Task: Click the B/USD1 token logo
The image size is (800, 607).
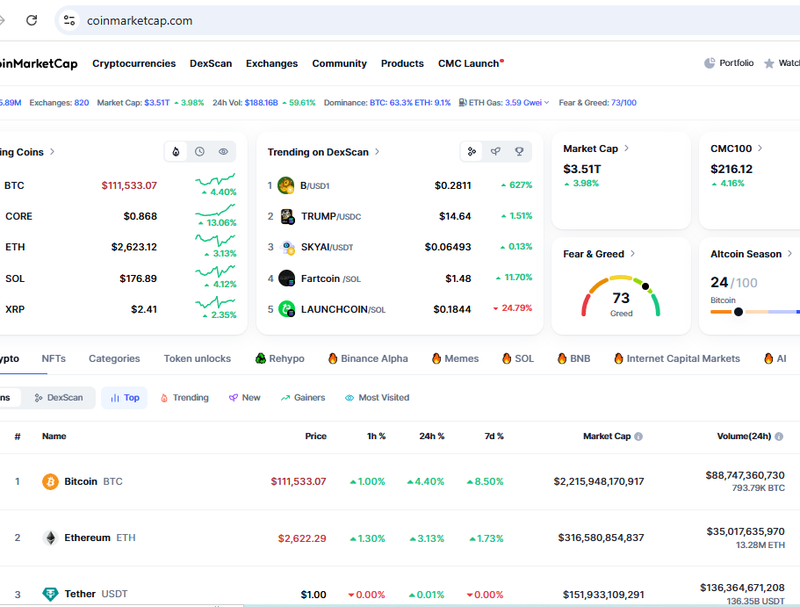Action: coord(286,185)
